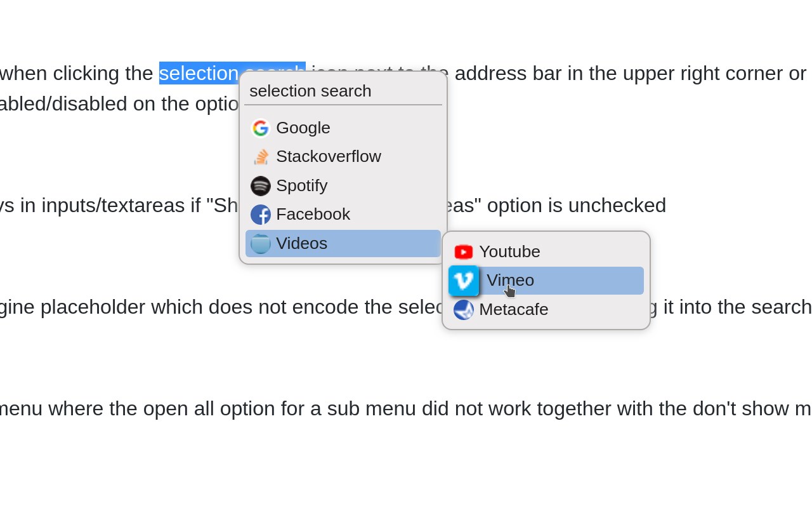Viewport: 812px width, 508px height.
Task: Select the Spotify text entry
Action: point(302,185)
